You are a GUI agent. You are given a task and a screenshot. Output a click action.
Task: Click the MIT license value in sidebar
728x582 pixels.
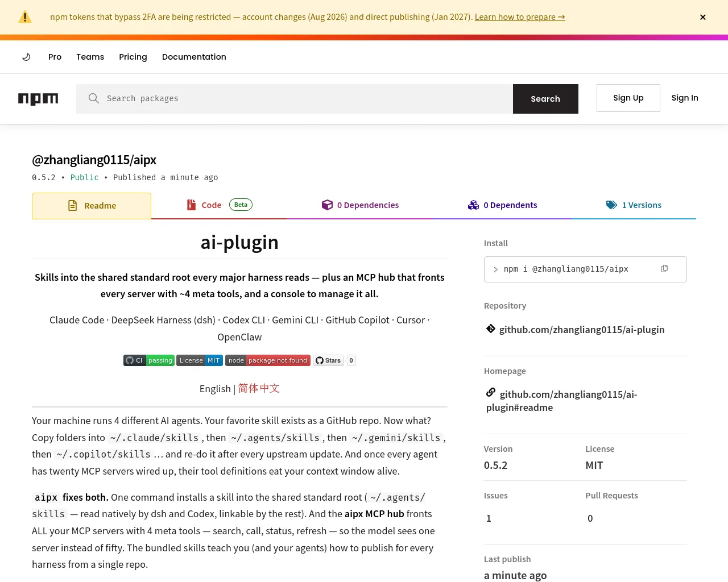[594, 465]
